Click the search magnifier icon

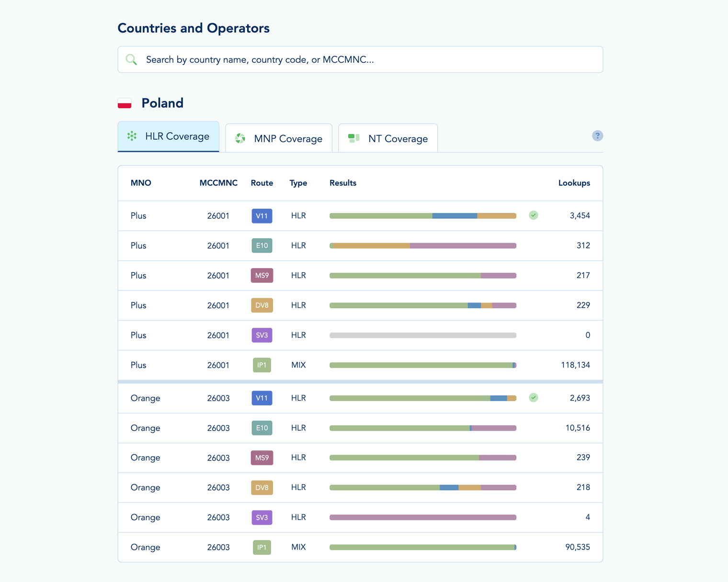pyautogui.click(x=131, y=60)
